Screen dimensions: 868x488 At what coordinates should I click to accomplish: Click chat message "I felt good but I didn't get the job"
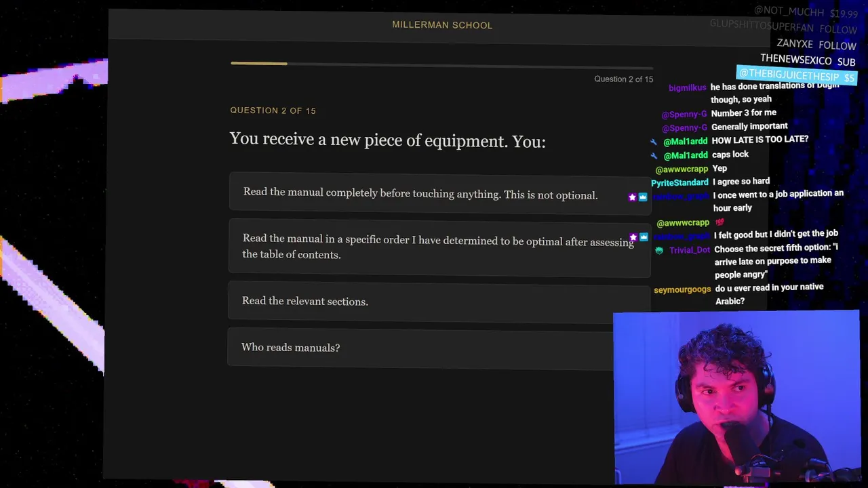776,234
